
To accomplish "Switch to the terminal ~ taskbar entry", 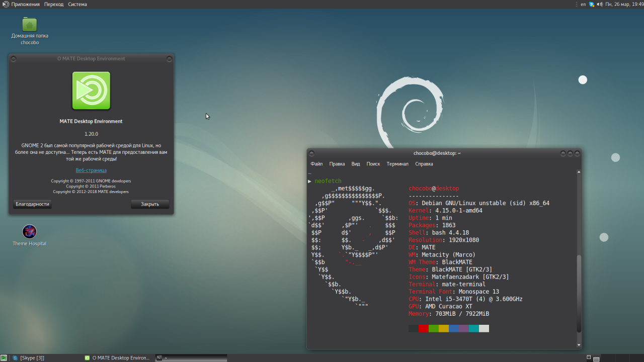I will [x=191, y=358].
